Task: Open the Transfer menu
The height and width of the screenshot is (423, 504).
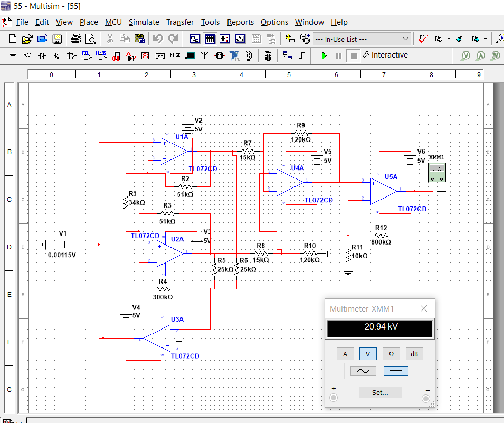Action: (x=180, y=22)
